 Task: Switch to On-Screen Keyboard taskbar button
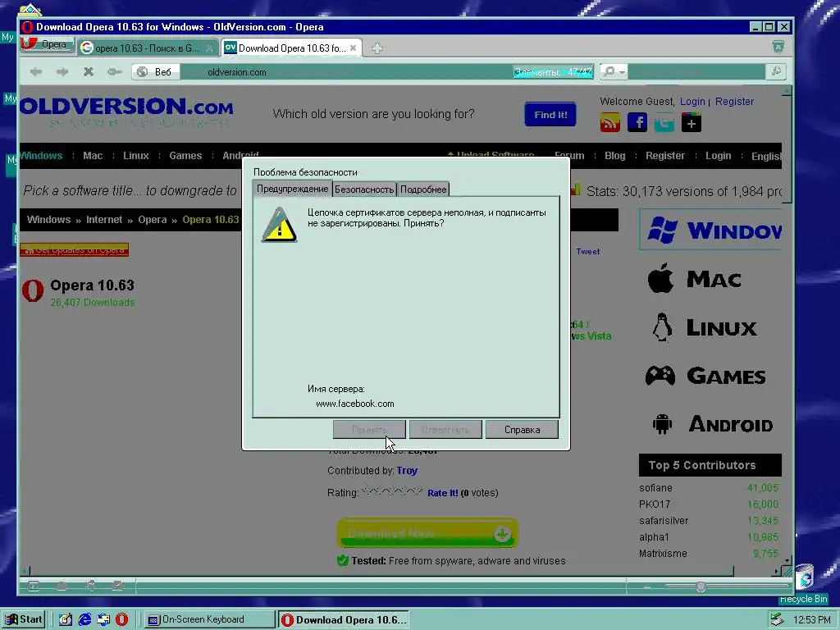click(x=209, y=620)
